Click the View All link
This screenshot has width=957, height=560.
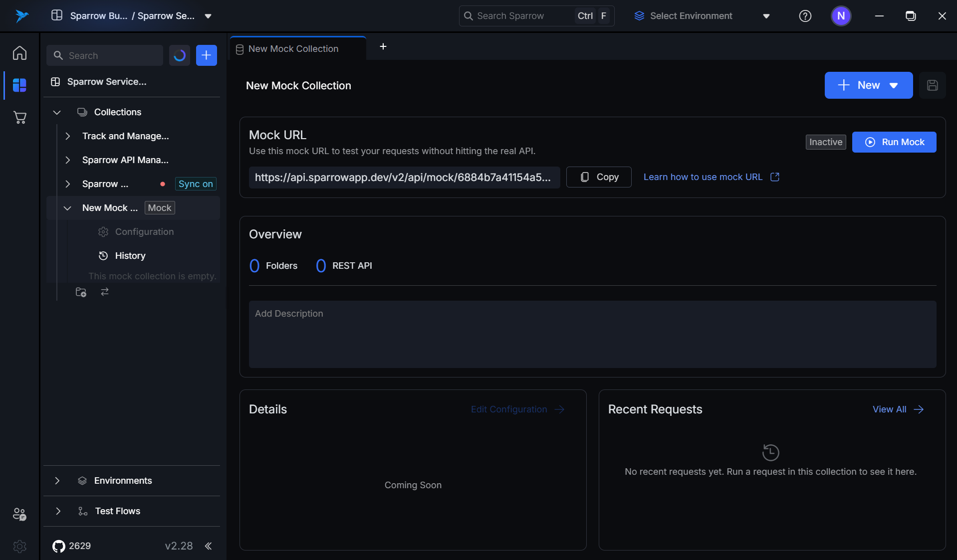click(x=889, y=409)
